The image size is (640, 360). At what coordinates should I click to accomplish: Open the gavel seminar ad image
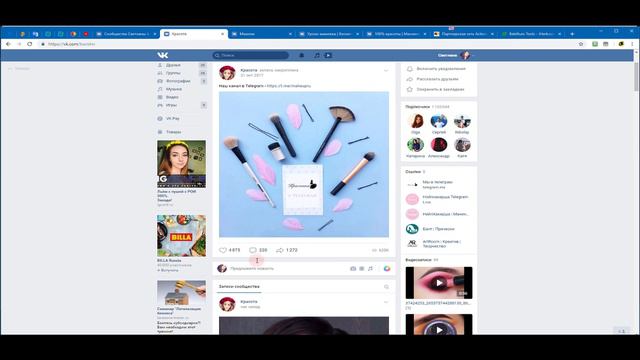[182, 293]
